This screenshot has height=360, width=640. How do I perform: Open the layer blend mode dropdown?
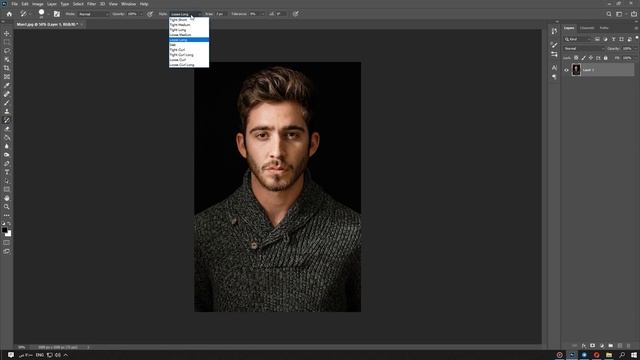(x=584, y=49)
